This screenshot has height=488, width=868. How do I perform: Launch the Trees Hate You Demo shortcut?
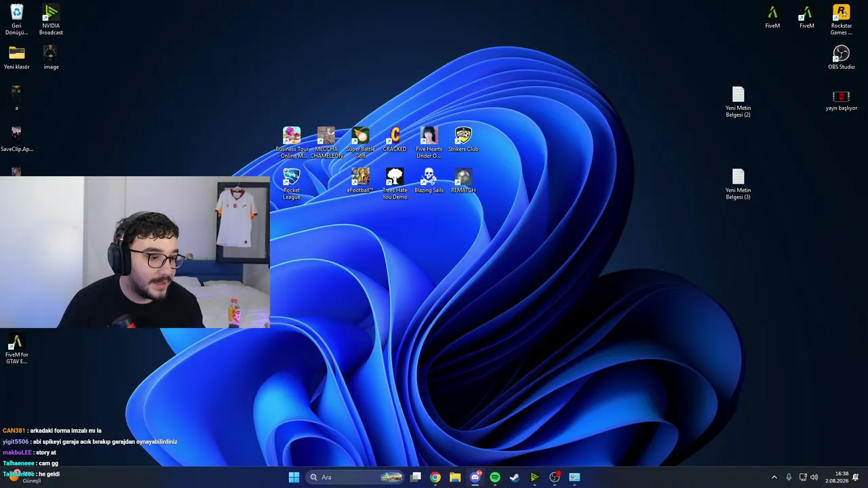(x=395, y=184)
